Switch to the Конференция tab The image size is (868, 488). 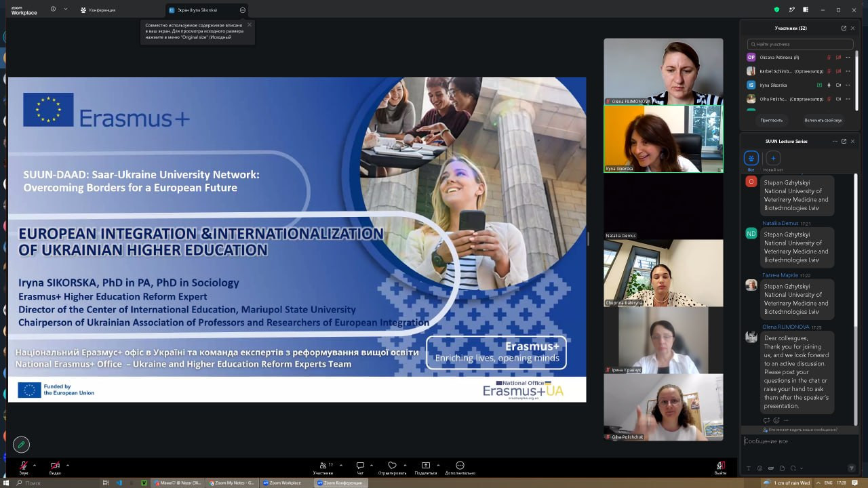coord(98,10)
